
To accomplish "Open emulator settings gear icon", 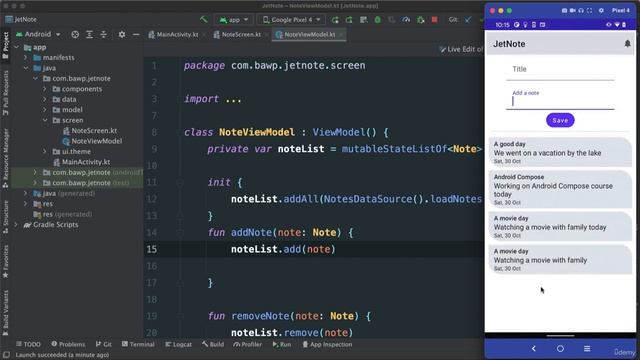I will (601, 11).
